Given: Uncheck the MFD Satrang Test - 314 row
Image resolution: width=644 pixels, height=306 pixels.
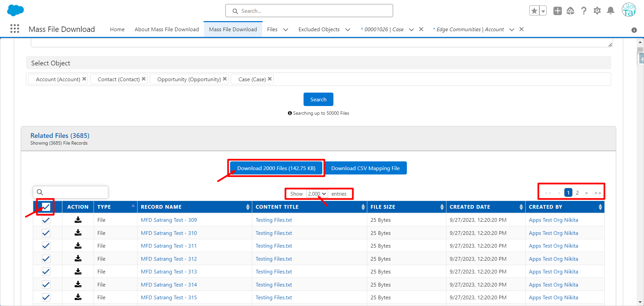Looking at the screenshot, I should (46, 285).
